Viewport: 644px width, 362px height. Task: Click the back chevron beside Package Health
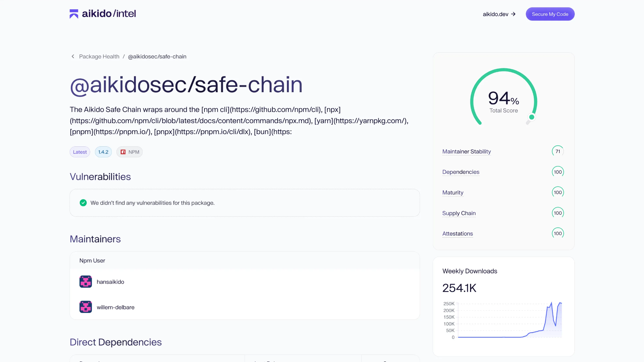coord(73,56)
